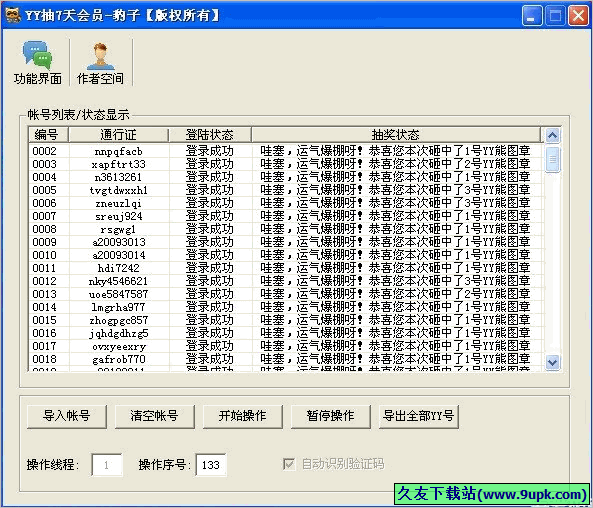Click the leopard app icon in title bar
The width and height of the screenshot is (593, 508).
click(x=12, y=15)
